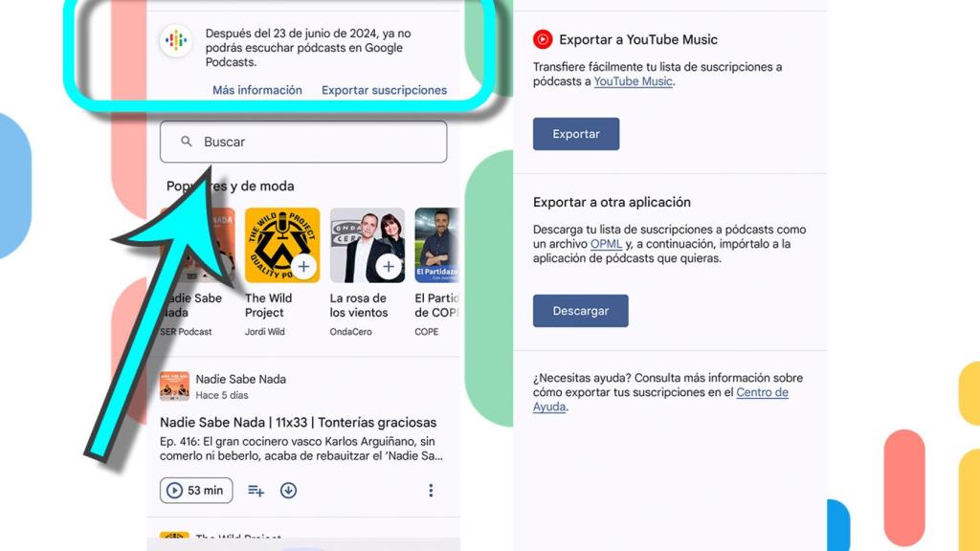Open El Partidazo de COPE cover

pyautogui.click(x=436, y=245)
